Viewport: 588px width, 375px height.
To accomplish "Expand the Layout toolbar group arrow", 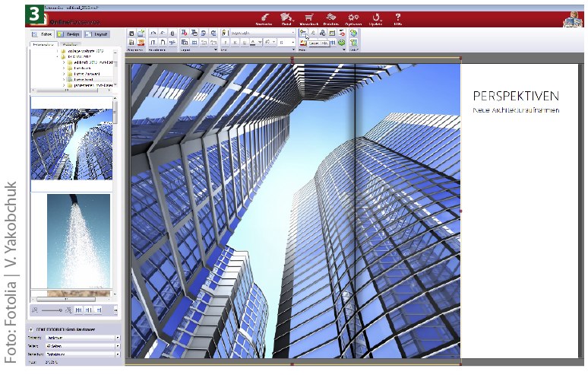I will click(x=216, y=49).
